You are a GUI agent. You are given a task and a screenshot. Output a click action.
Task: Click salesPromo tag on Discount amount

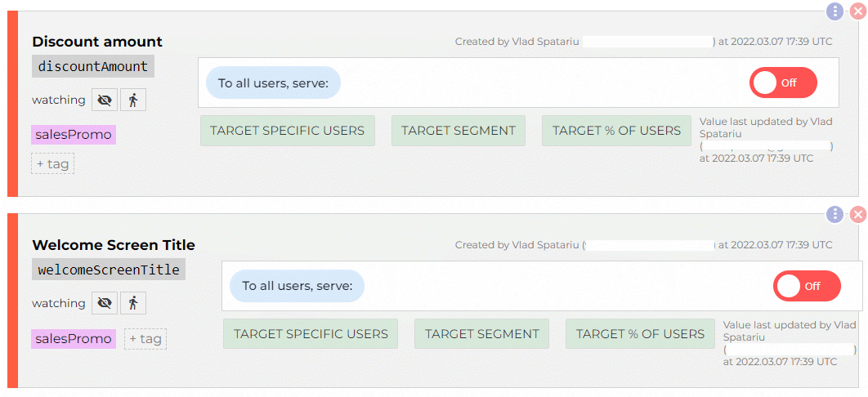tap(74, 135)
